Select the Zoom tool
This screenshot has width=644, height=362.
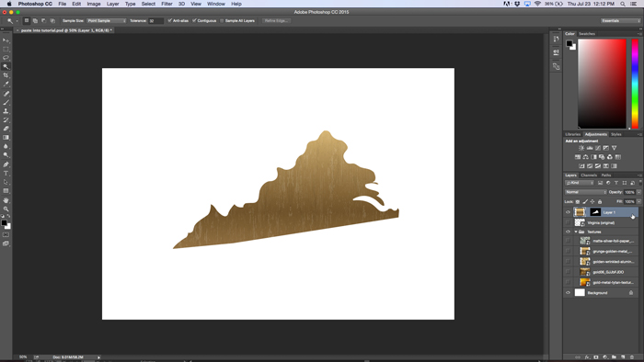point(6,209)
